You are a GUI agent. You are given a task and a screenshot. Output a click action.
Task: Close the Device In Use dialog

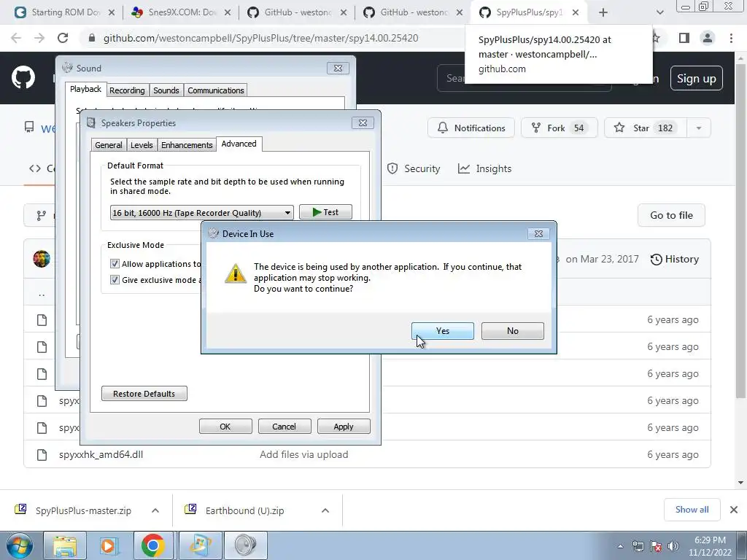click(538, 234)
